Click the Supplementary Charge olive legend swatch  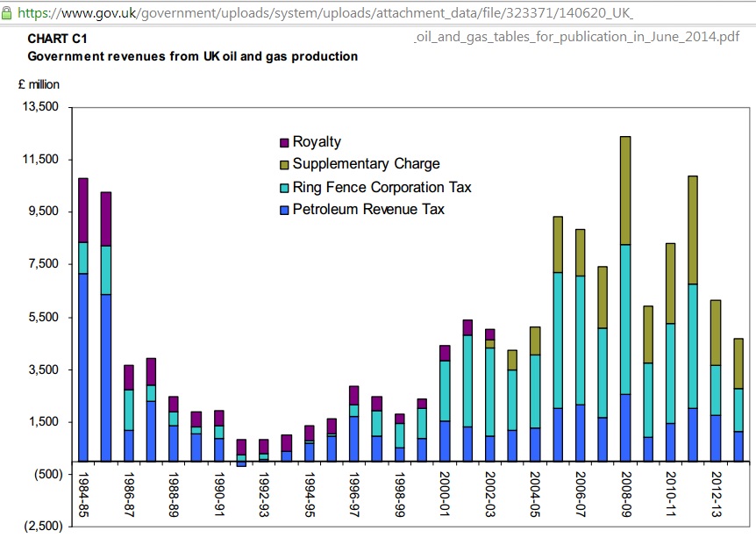point(284,165)
